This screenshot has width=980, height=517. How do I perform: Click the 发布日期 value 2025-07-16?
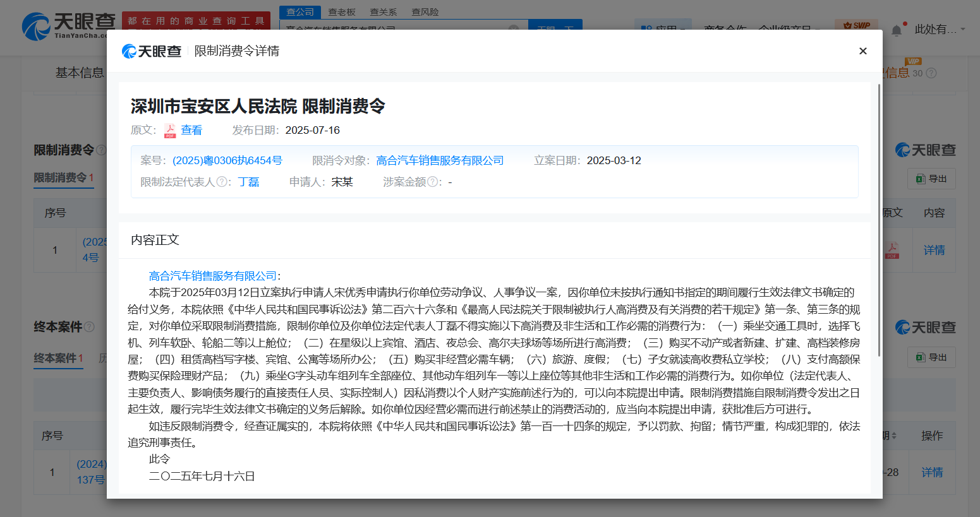pos(313,131)
